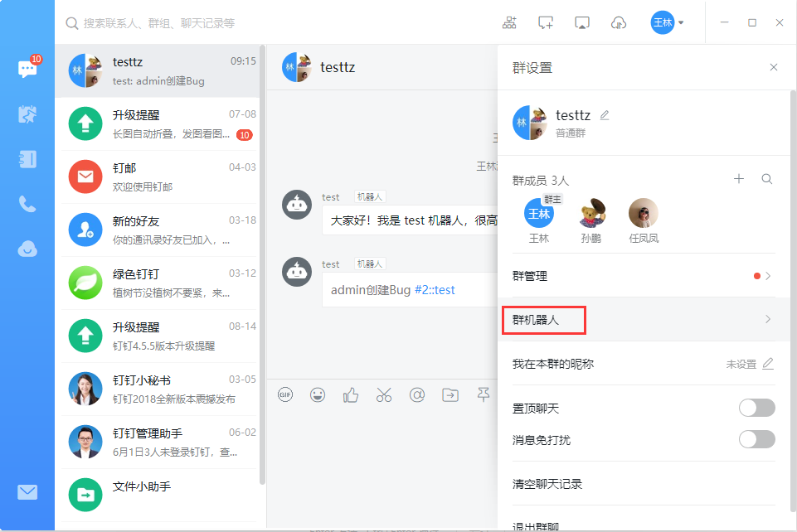Screen dimensions: 797x532
Task: Edit my group nickname with the pencil icon
Action: (768, 364)
